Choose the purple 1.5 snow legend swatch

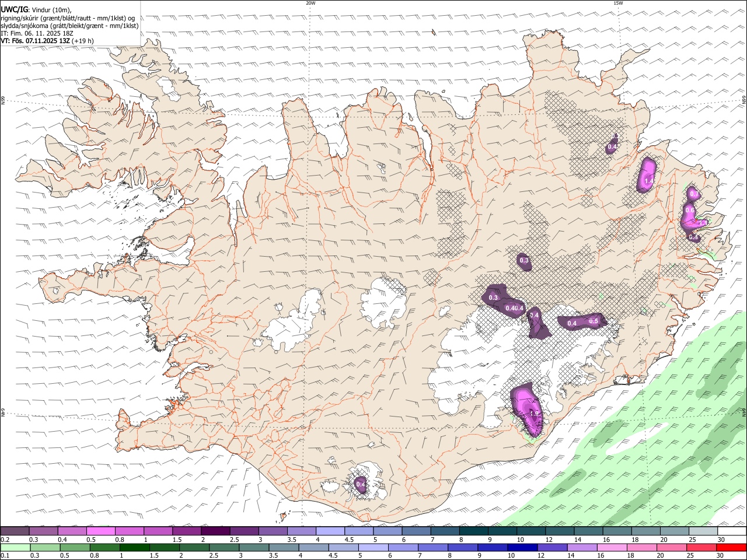186,531
